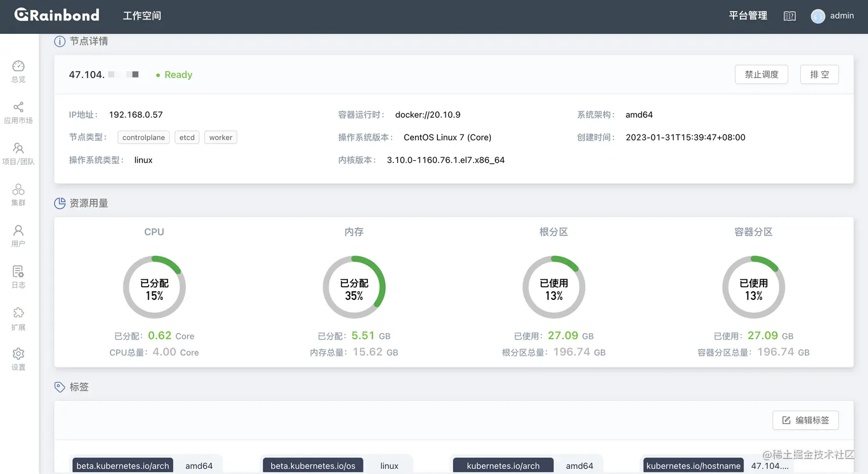Select the etcd node type tag
This screenshot has height=474, width=868.
(x=187, y=137)
